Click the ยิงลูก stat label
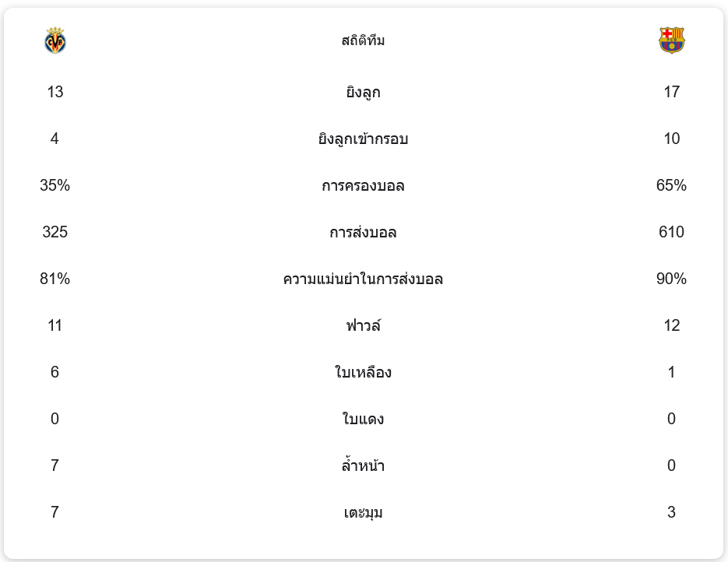This screenshot has height=562, width=728. [363, 93]
